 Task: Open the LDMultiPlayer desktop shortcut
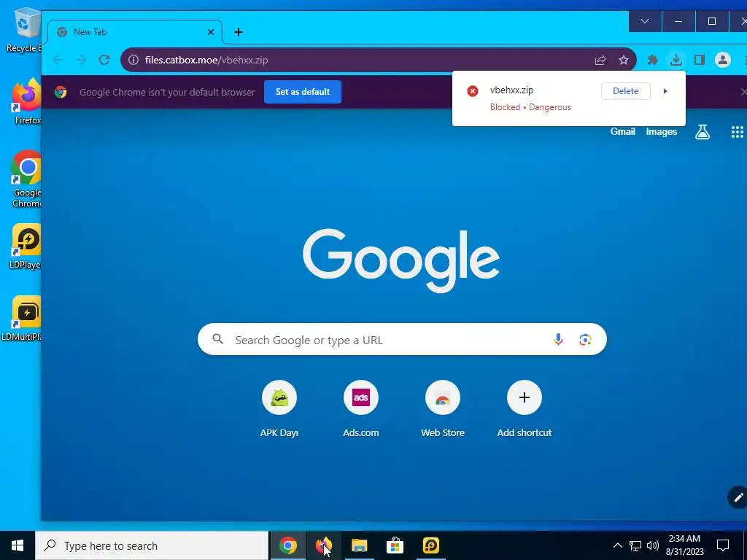23,318
